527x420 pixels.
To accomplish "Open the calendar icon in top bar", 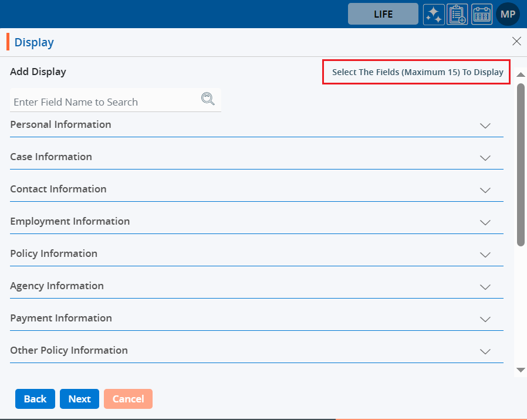I will (482, 14).
